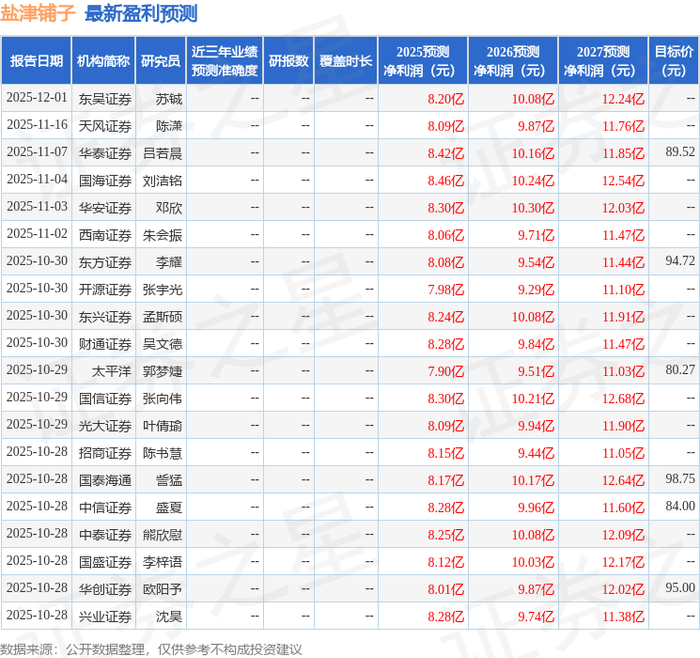The height and width of the screenshot is (658, 700).
Task: Click the 近三年业绩预测准确度 column header
Action: [225, 61]
